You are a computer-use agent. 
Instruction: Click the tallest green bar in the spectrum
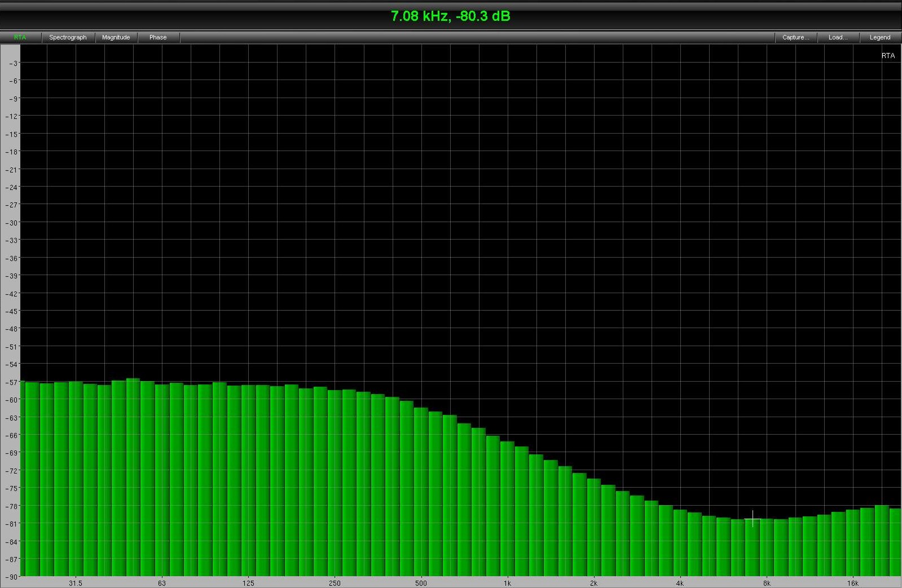point(133,479)
